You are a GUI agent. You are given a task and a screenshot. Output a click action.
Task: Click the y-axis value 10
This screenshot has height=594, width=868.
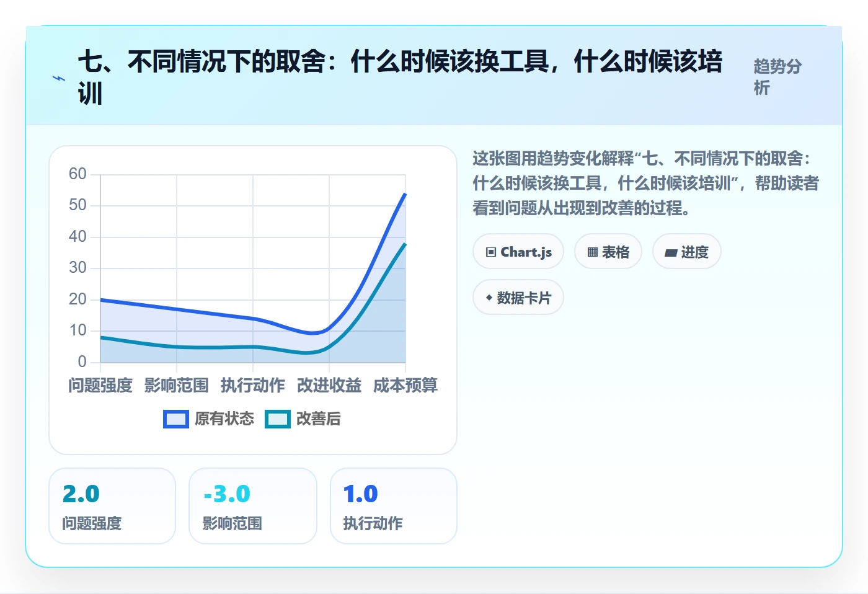coord(77,330)
